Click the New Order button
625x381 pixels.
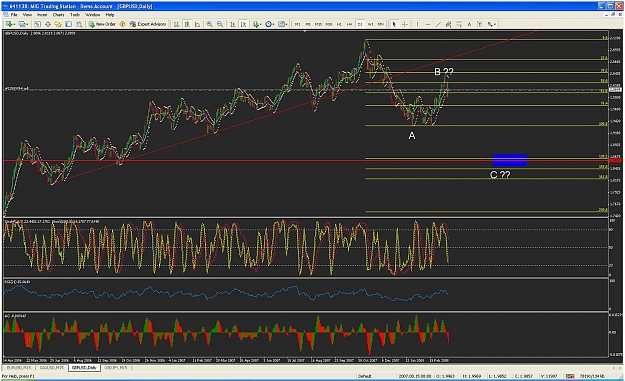pyautogui.click(x=102, y=24)
